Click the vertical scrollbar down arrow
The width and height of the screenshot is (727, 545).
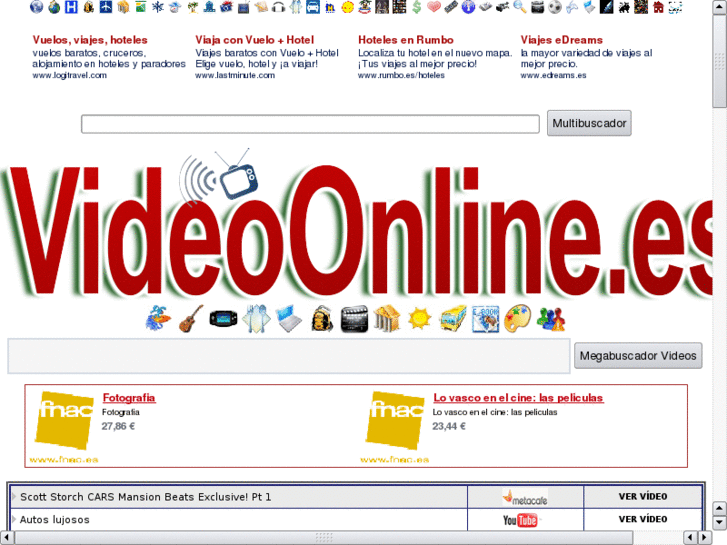point(720,523)
